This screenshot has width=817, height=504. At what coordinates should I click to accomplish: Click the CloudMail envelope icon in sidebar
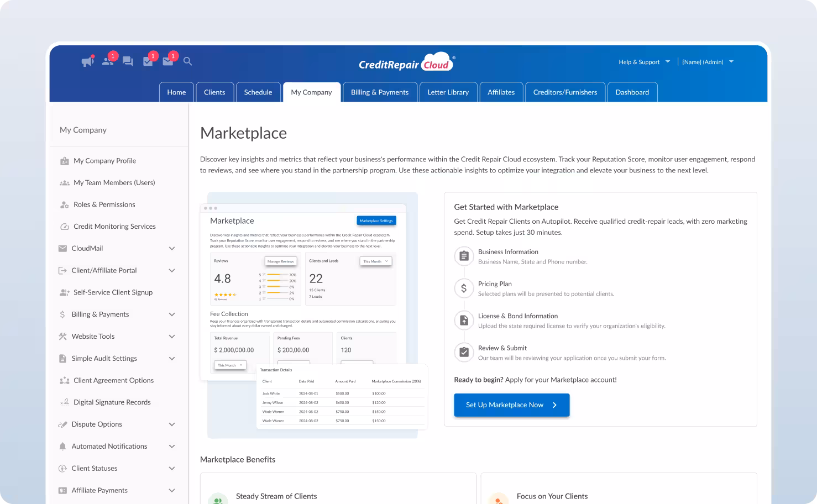pos(62,249)
